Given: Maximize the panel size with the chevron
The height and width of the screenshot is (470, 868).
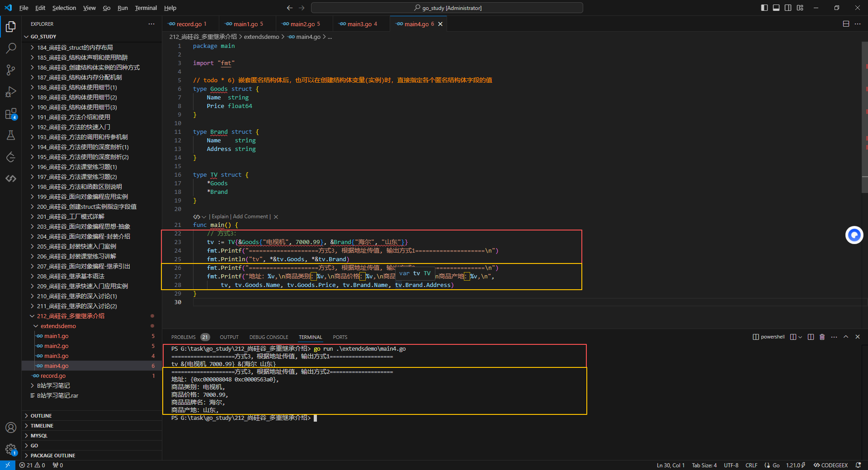Looking at the screenshot, I should pos(846,337).
